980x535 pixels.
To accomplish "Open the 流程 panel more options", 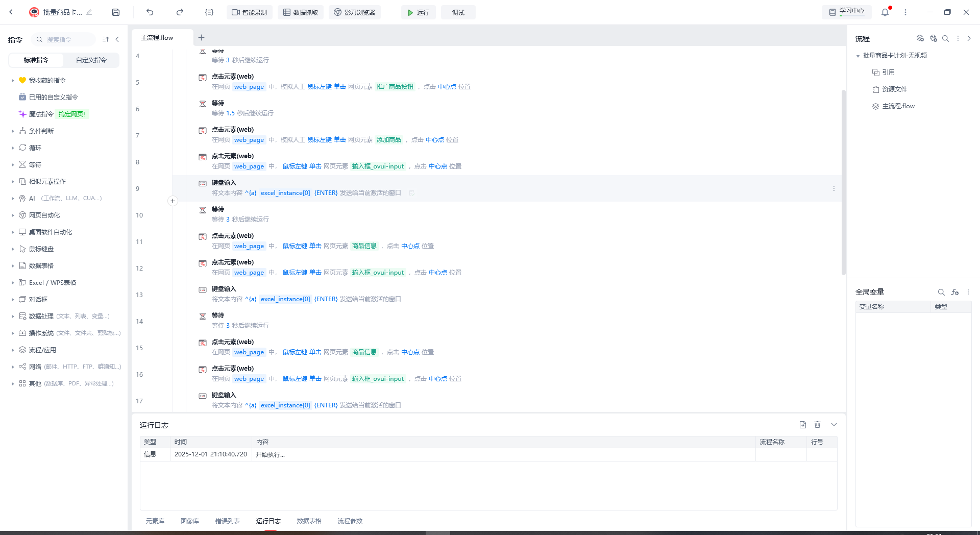I will pos(958,38).
